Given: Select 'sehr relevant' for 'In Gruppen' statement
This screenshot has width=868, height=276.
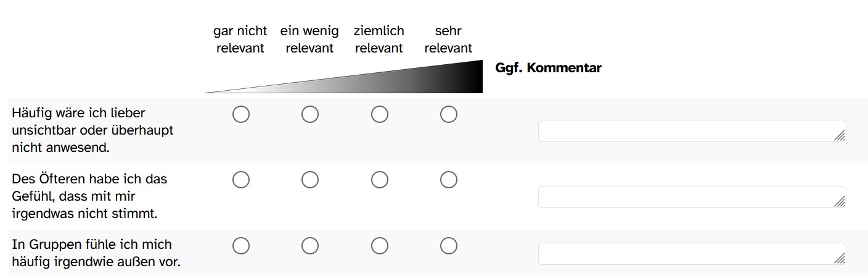Looking at the screenshot, I should tap(448, 246).
